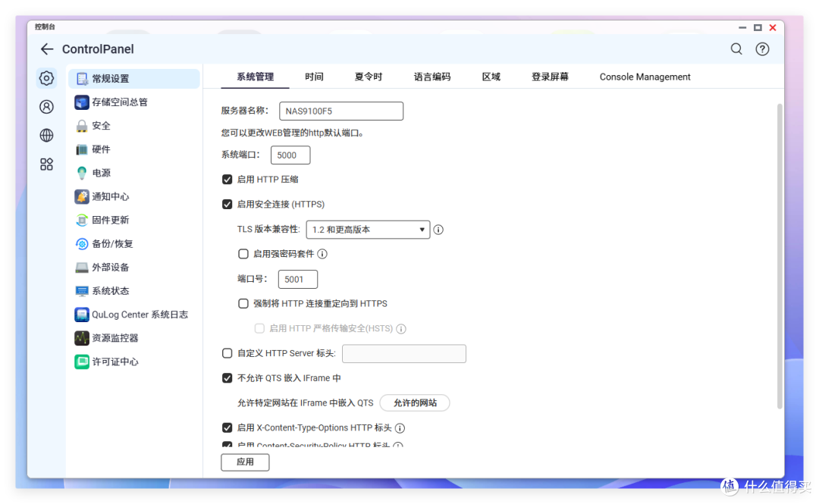Switch to Console Management tab

point(645,77)
